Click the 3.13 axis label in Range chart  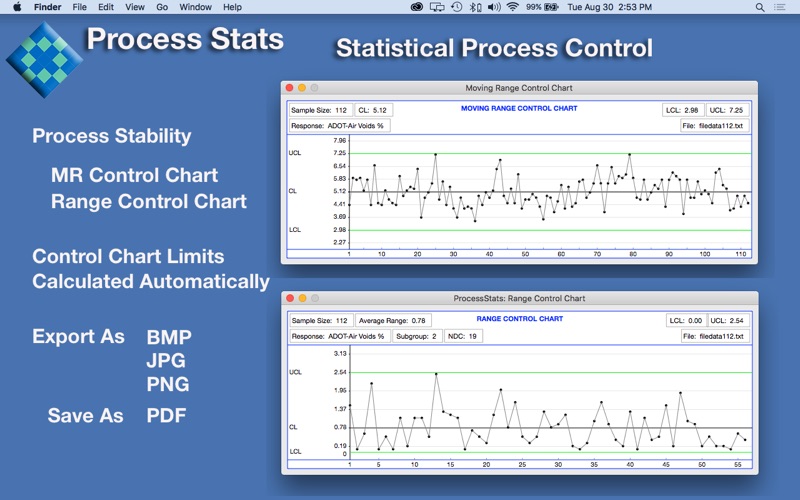(x=340, y=353)
